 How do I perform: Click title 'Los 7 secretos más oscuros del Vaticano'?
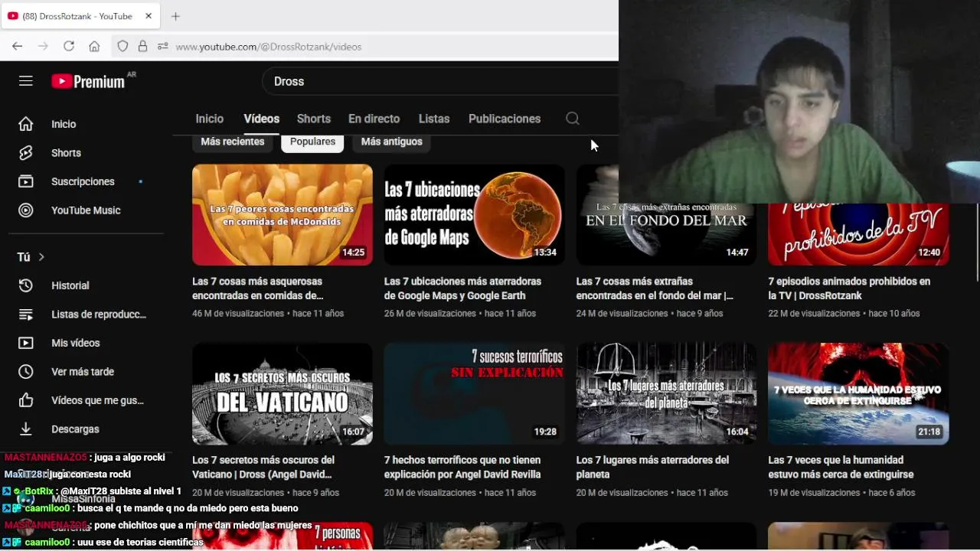[263, 468]
